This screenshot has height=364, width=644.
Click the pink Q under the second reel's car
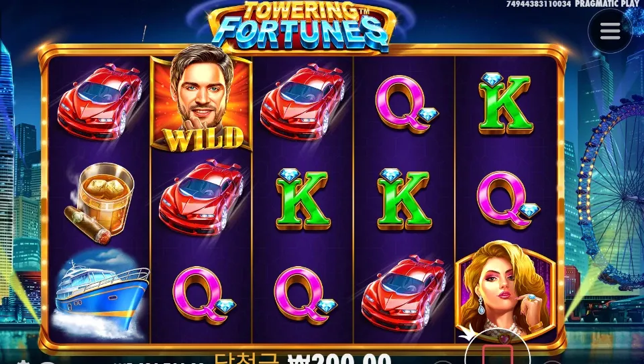tap(204, 296)
